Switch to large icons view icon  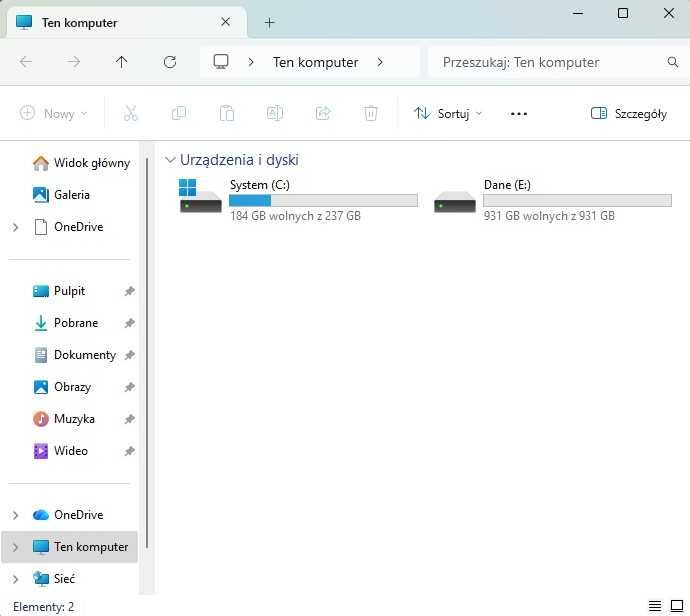[677, 606]
